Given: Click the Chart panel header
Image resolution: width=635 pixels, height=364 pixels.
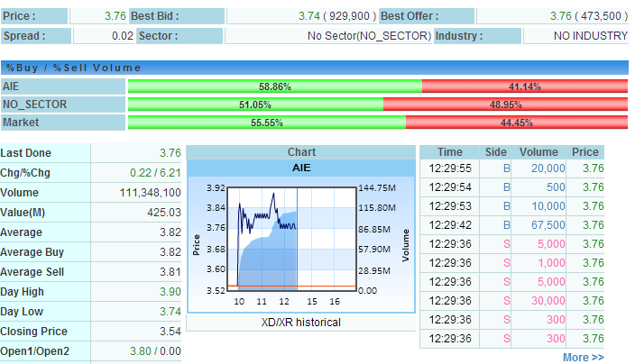Looking at the screenshot, I should [x=301, y=152].
